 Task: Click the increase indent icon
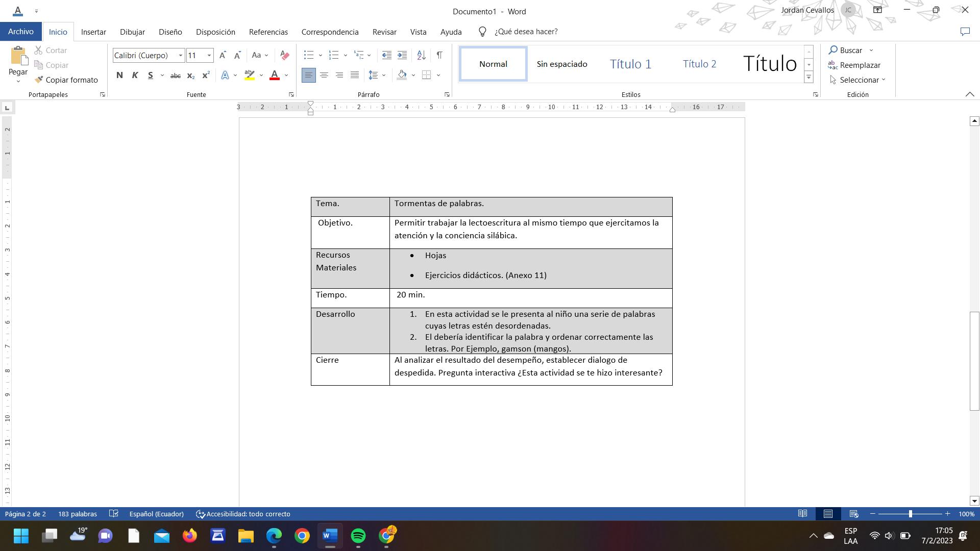(x=402, y=55)
